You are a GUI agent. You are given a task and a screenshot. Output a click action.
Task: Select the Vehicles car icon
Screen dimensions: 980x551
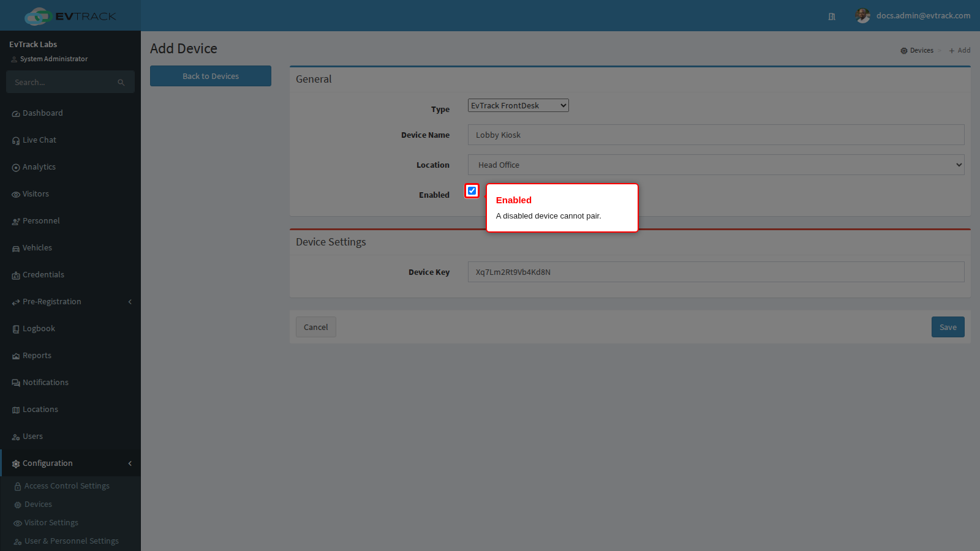pos(16,249)
